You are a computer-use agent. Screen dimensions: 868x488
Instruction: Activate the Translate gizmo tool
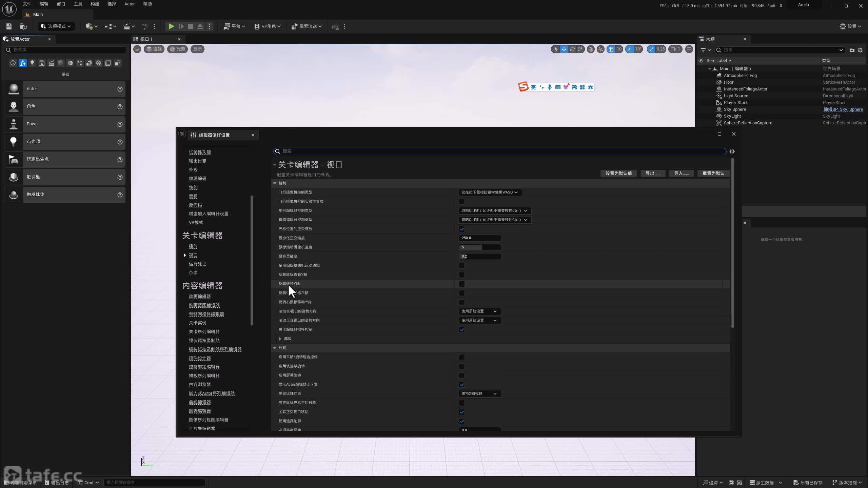click(x=564, y=49)
